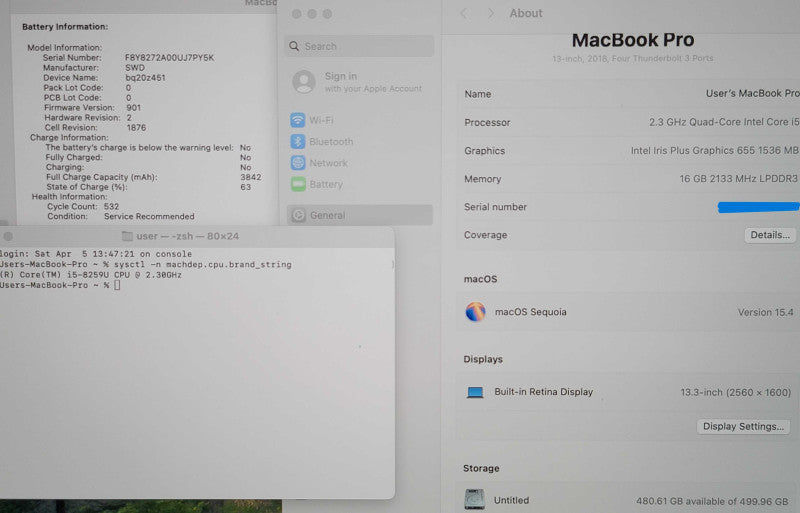This screenshot has height=513, width=800.
Task: Click Graphics value Intel Iris Plus Graphics 655
Action: 714,151
